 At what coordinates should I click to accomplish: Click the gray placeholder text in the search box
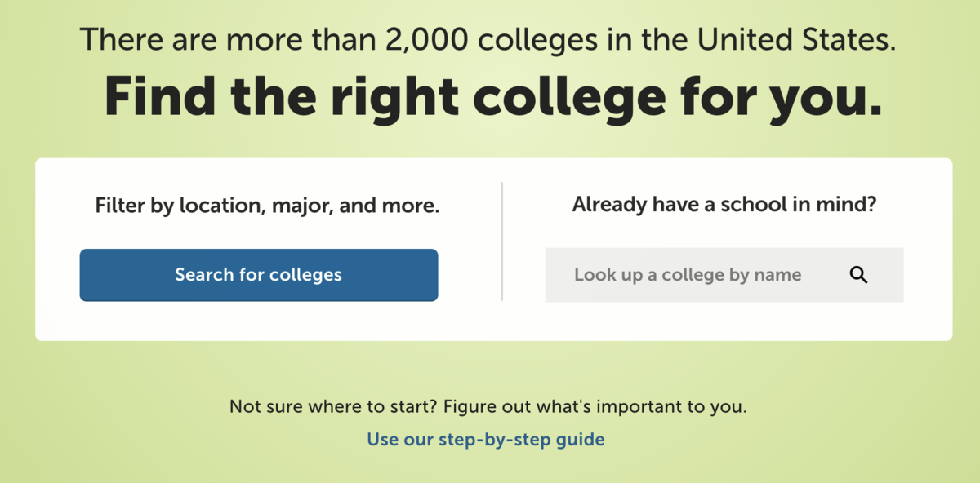[688, 275]
